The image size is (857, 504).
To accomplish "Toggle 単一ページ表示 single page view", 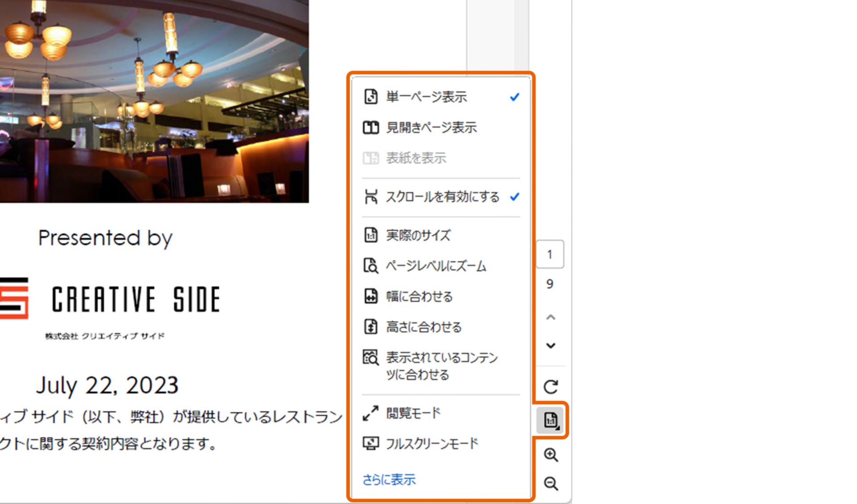I will [x=426, y=97].
